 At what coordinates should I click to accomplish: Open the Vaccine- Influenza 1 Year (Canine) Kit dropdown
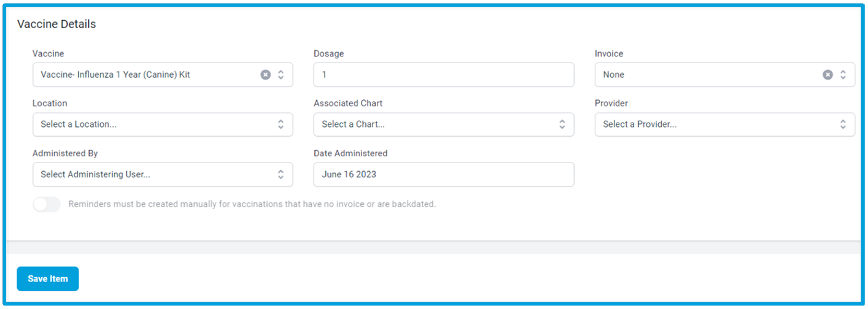163,75
